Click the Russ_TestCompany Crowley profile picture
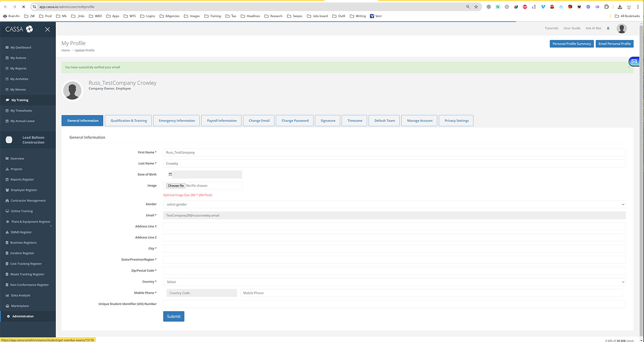 (x=72, y=91)
